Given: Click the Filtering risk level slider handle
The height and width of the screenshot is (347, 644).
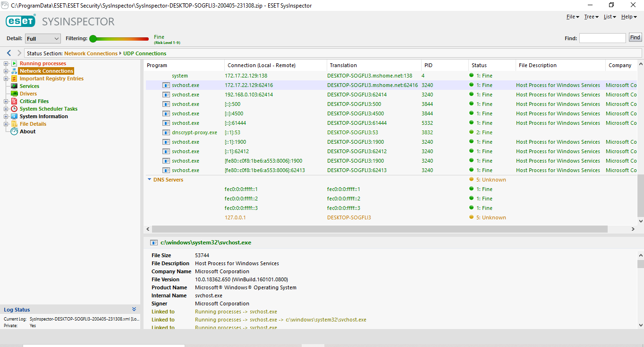Looking at the screenshot, I should coord(93,39).
